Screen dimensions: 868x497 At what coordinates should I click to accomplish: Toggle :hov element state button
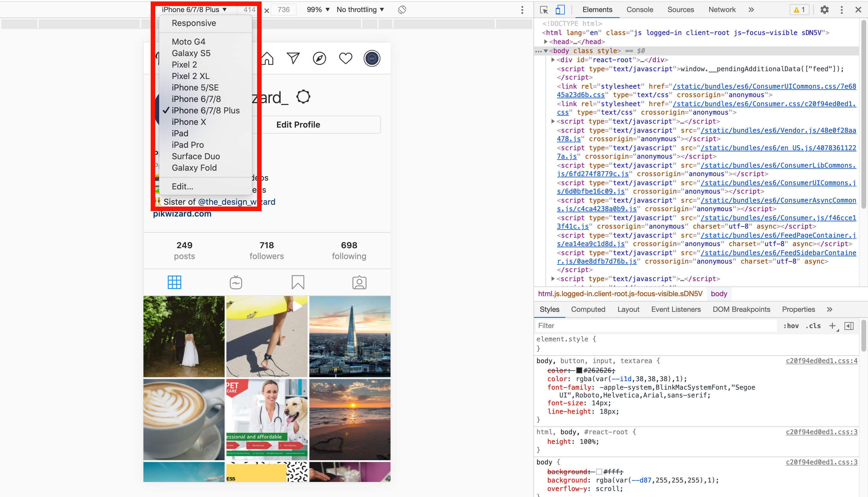[791, 326]
